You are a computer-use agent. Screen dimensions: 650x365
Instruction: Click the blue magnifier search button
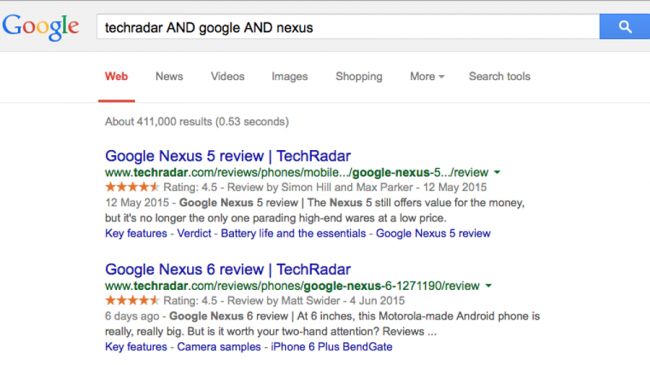point(625,27)
